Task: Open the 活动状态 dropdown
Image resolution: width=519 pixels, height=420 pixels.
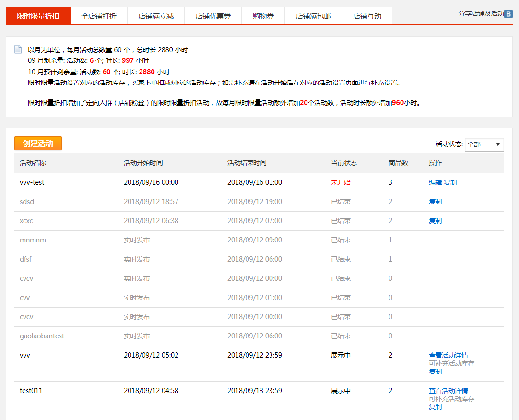Action: pyautogui.click(x=484, y=144)
